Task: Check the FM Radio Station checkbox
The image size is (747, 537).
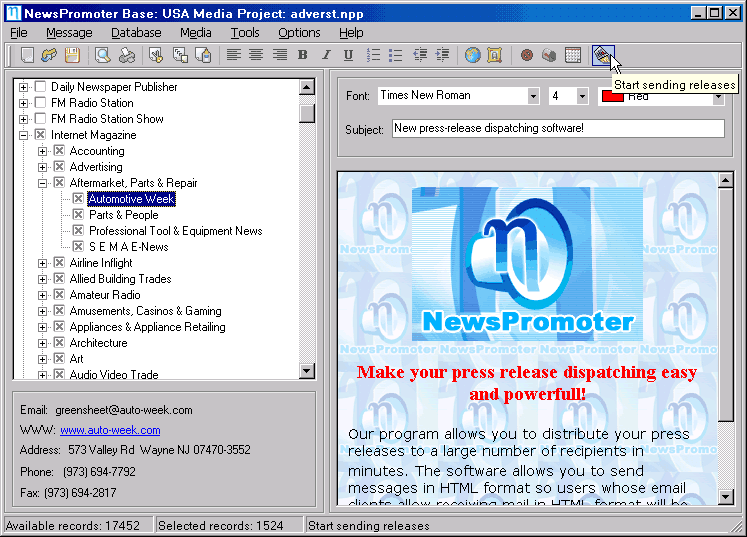Action: tap(40, 102)
